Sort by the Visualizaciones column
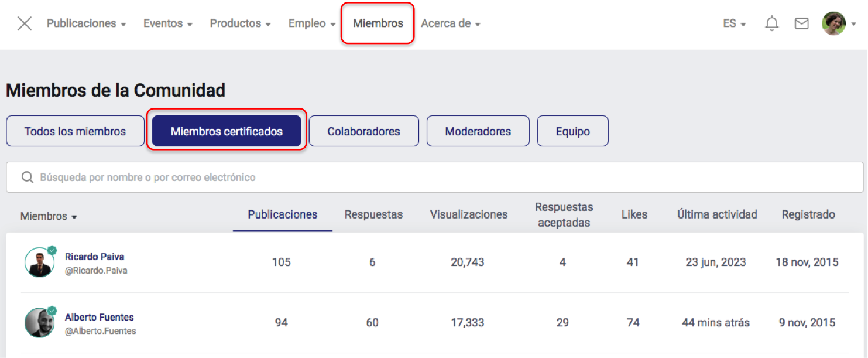 point(468,214)
